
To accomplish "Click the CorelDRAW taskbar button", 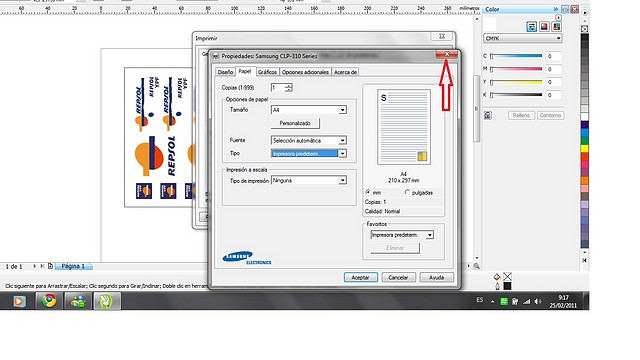I will (107, 302).
